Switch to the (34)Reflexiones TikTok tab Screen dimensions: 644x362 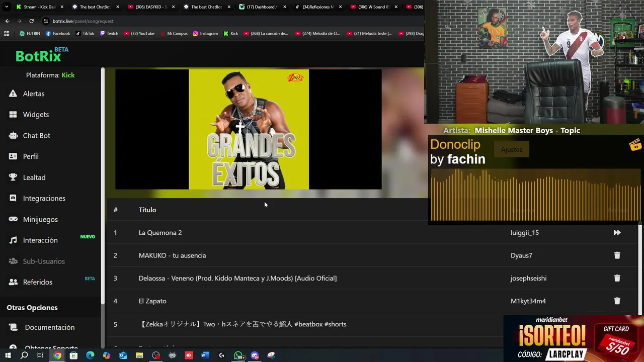(x=318, y=7)
